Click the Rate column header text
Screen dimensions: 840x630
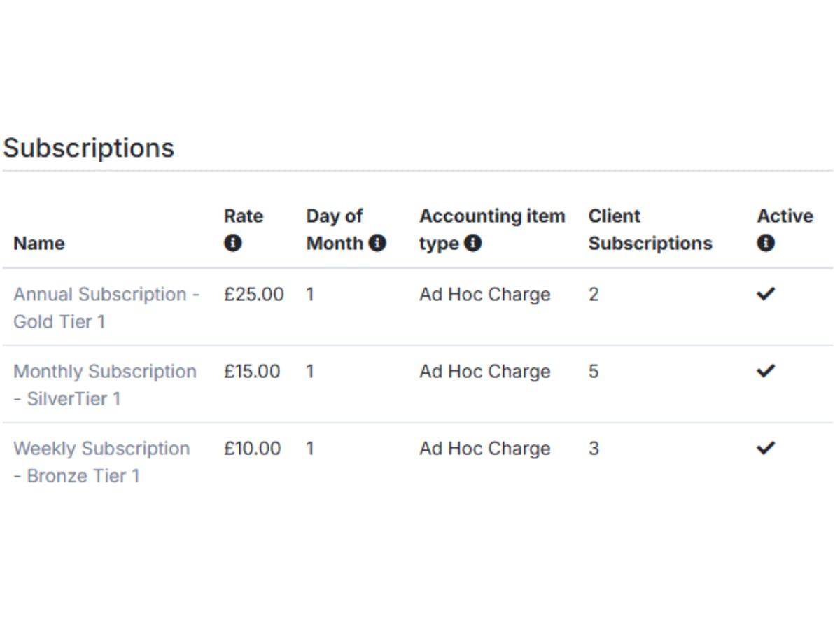point(243,216)
